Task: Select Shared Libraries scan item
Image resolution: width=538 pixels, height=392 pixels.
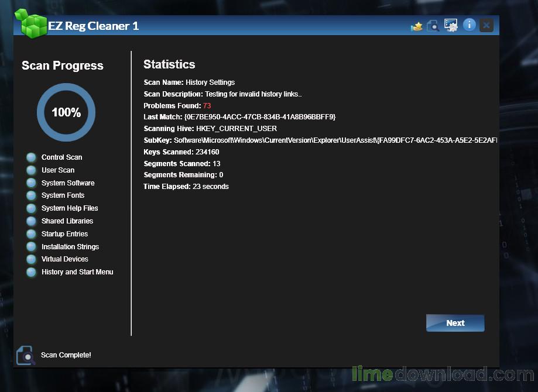Action: [x=67, y=221]
